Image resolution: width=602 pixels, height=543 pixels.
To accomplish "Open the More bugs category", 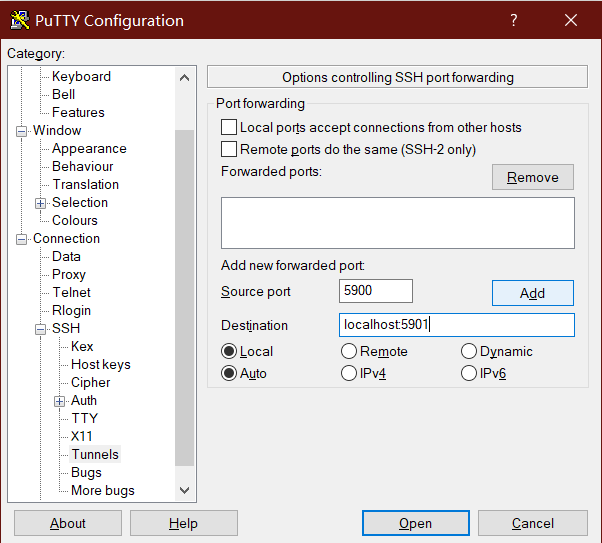I will pyautogui.click(x=103, y=490).
